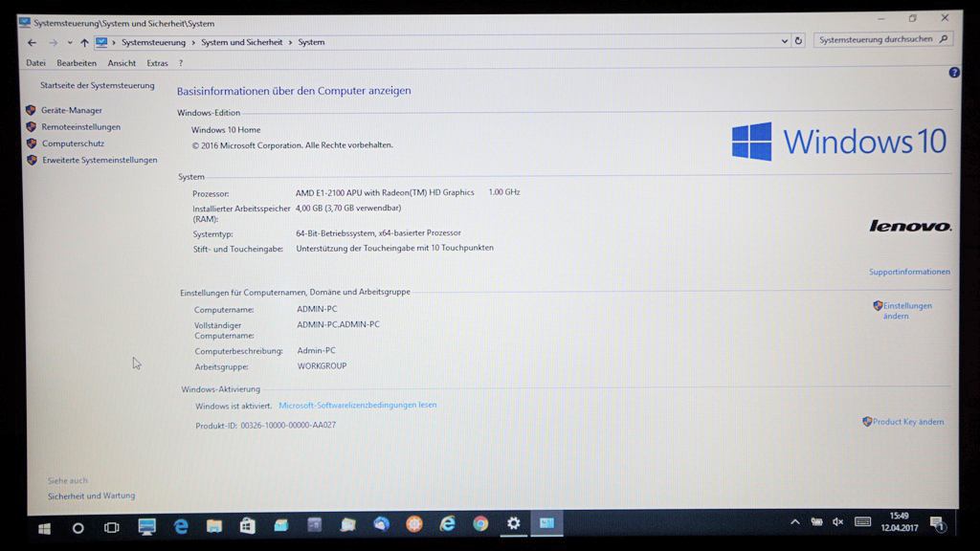Click the blue help question mark icon
This screenshot has width=980, height=551.
954,73
